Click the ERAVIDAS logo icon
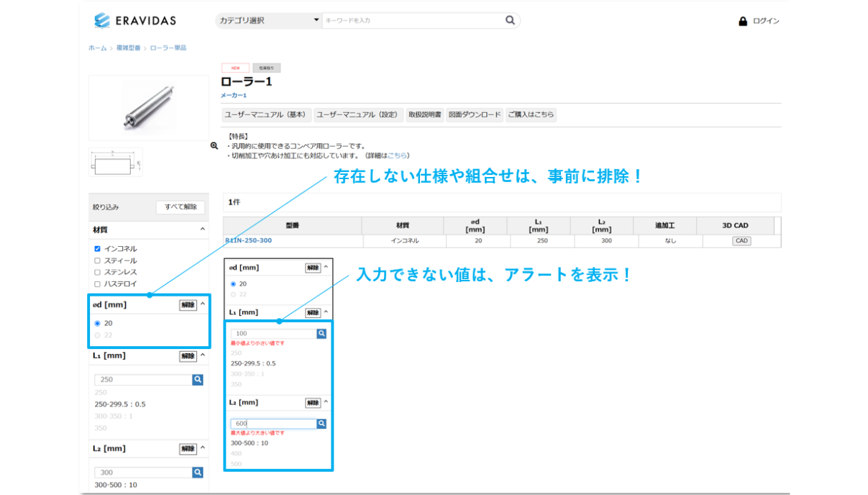 pyautogui.click(x=102, y=20)
